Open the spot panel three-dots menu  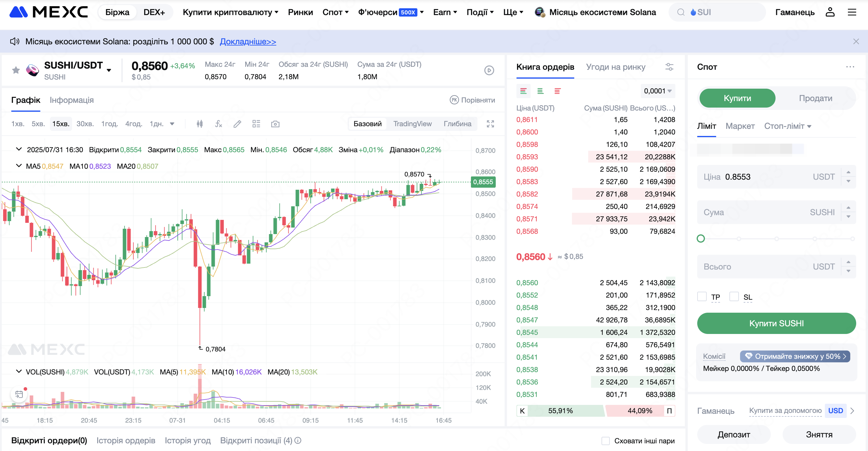point(850,67)
